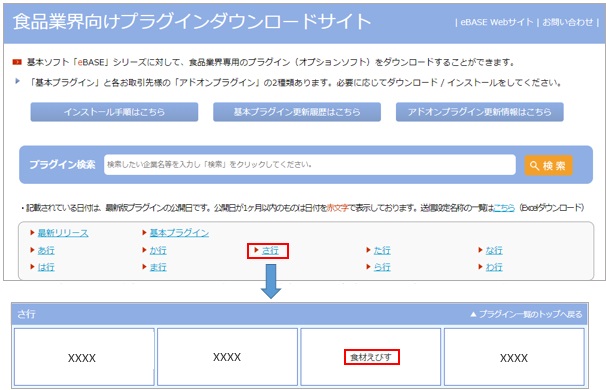The height and width of the screenshot is (390, 606).
Task: Click the 食品業界向けプラグインダウンロードサイト title
Action: (192, 22)
